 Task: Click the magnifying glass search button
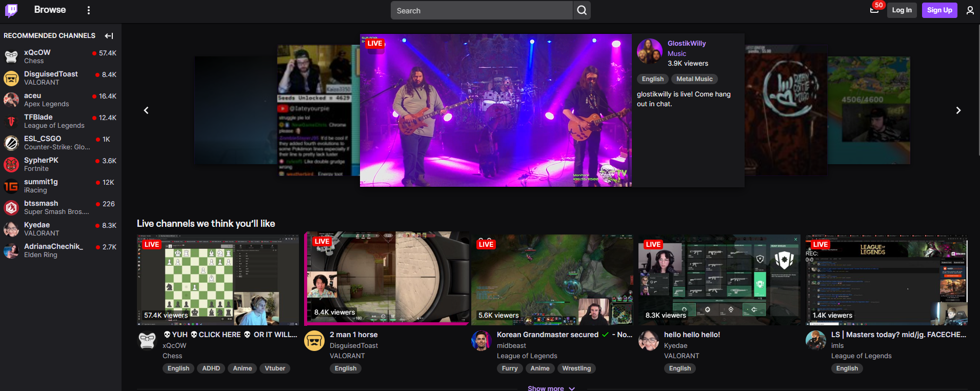[582, 10]
